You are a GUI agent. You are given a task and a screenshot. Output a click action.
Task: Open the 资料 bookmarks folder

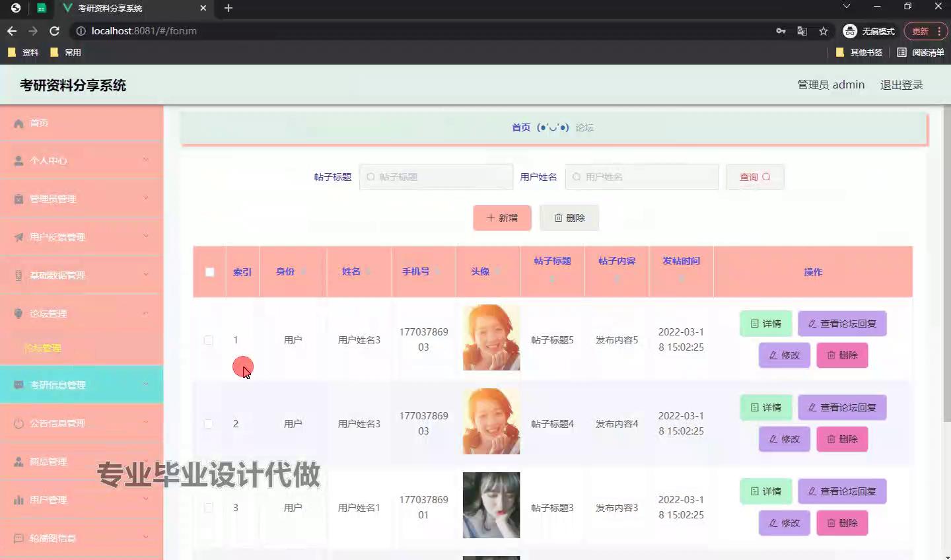[x=23, y=52]
